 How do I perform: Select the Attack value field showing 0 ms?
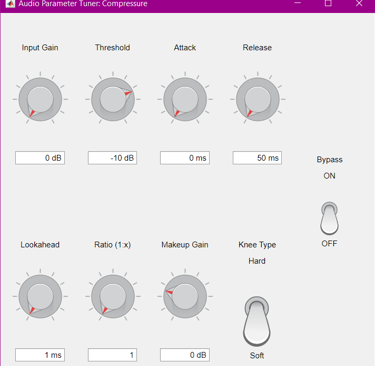coord(185,158)
